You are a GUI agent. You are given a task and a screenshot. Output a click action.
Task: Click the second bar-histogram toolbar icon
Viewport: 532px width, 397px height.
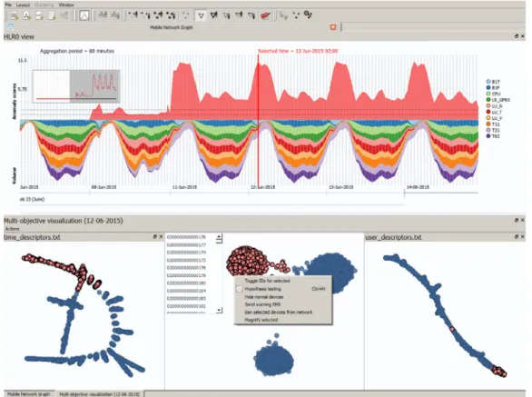(115, 15)
